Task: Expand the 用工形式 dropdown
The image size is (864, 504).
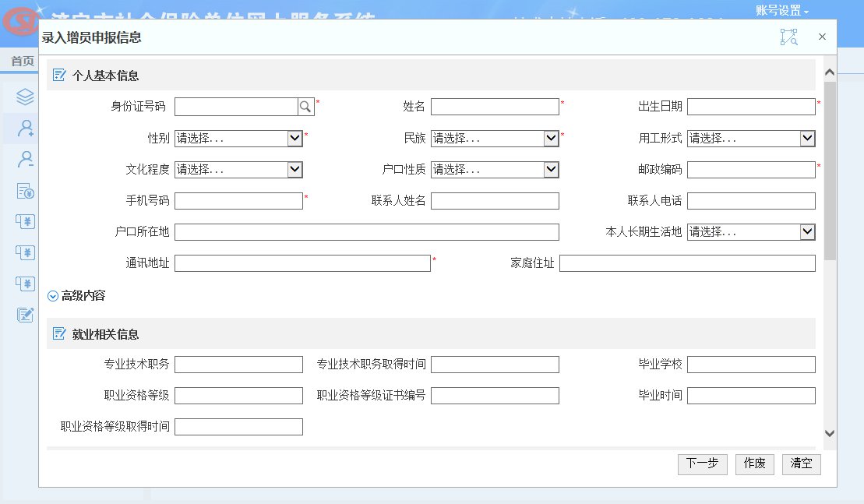Action: [x=751, y=138]
